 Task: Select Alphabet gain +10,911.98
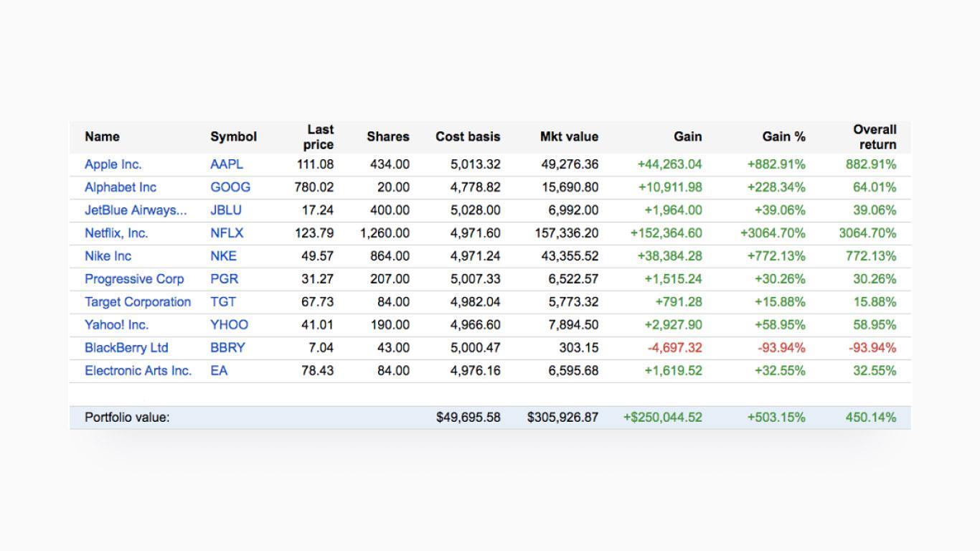click(670, 187)
